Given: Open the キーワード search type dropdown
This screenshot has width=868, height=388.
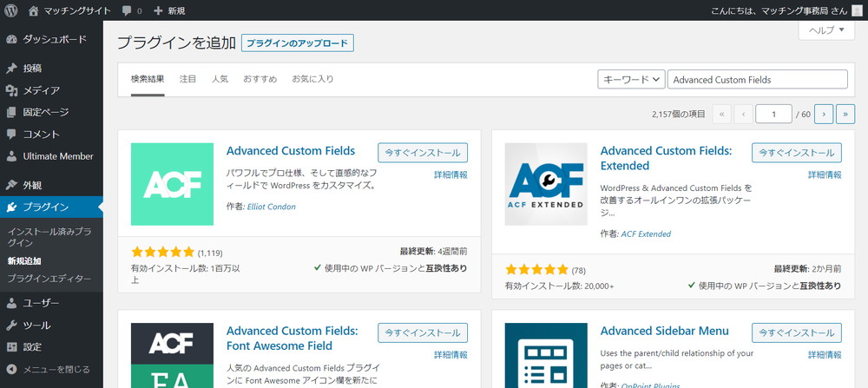Looking at the screenshot, I should click(631, 79).
